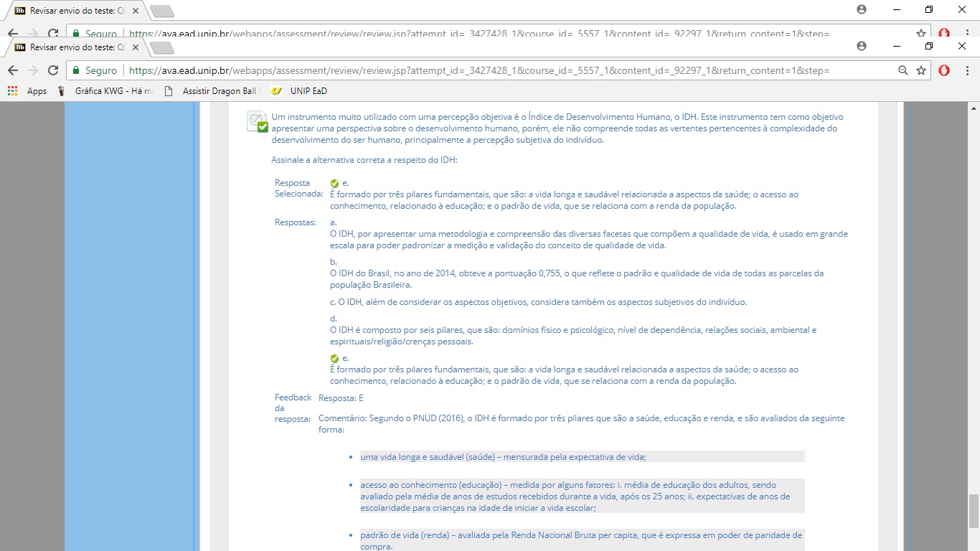Open a new tab in the back window
Viewport: 980px width, 551px height.
tap(162, 11)
